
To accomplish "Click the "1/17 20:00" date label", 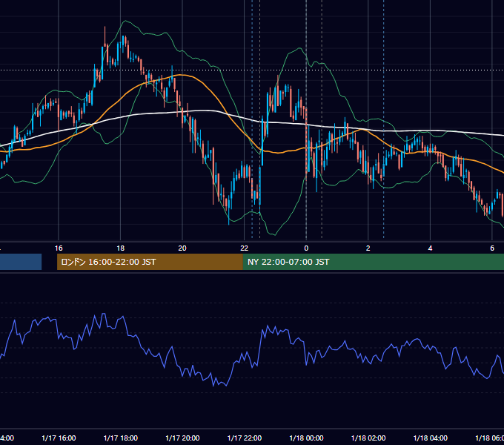I will click(x=182, y=438).
